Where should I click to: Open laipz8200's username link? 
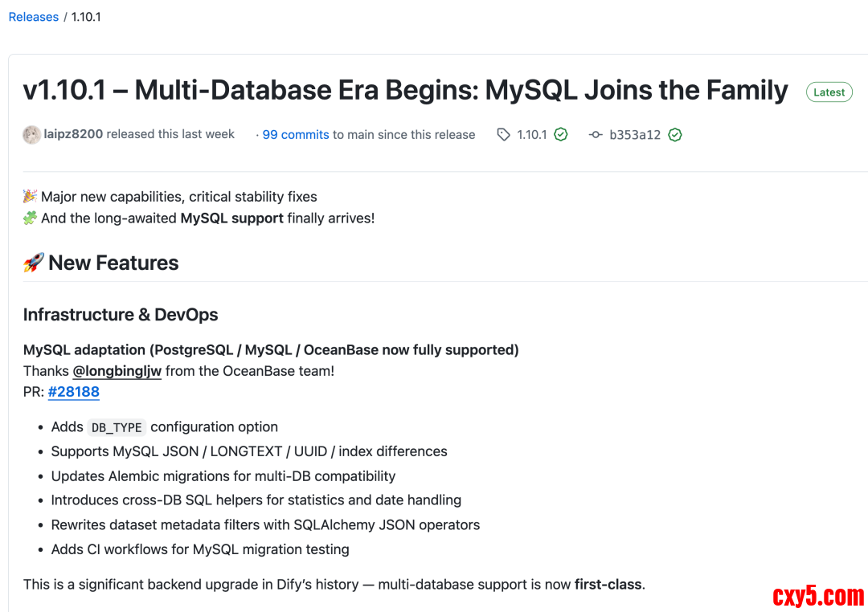[73, 134]
